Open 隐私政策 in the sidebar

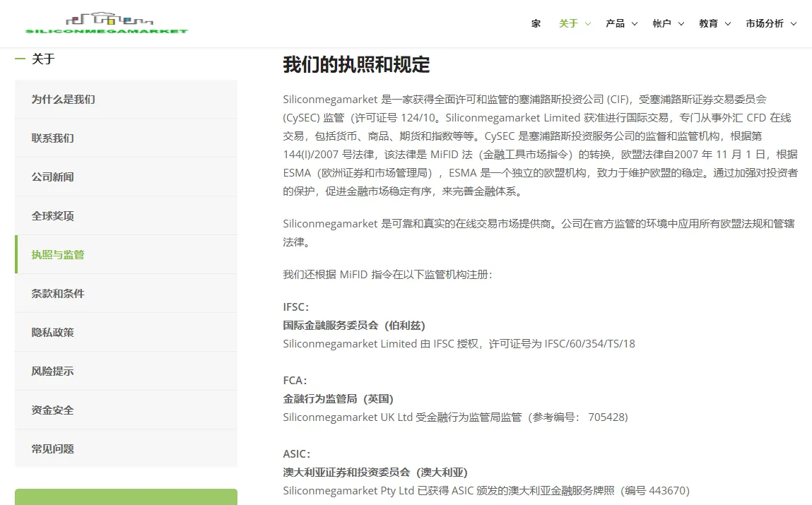126,332
